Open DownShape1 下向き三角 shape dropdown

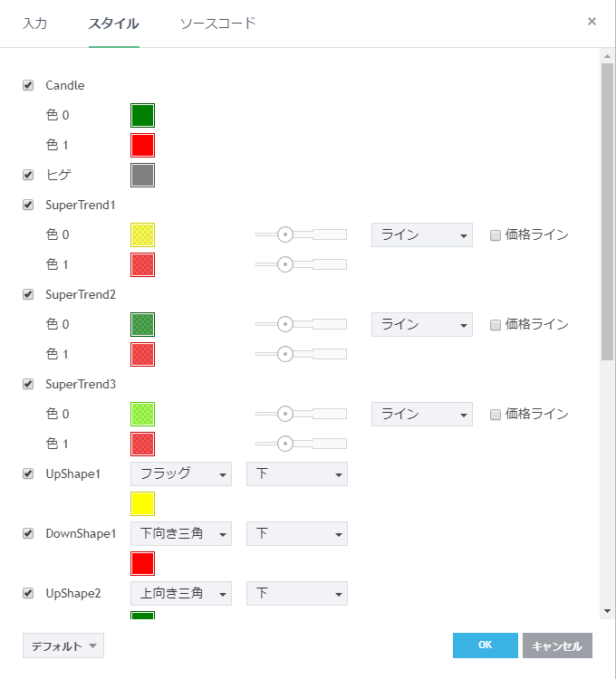pyautogui.click(x=181, y=533)
